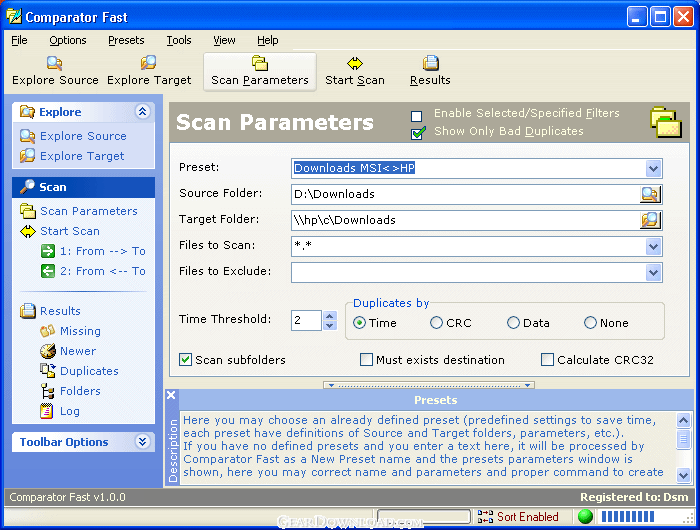700x530 pixels.
Task: Select Data duplicates radio button
Action: click(x=513, y=322)
